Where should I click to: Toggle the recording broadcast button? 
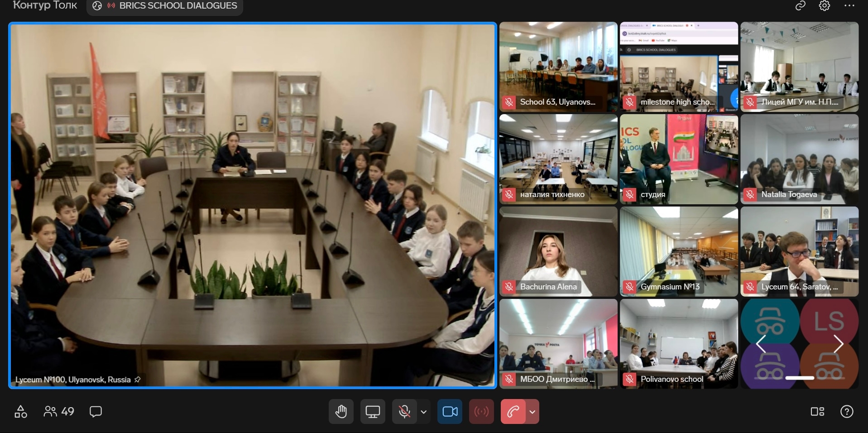tap(481, 412)
